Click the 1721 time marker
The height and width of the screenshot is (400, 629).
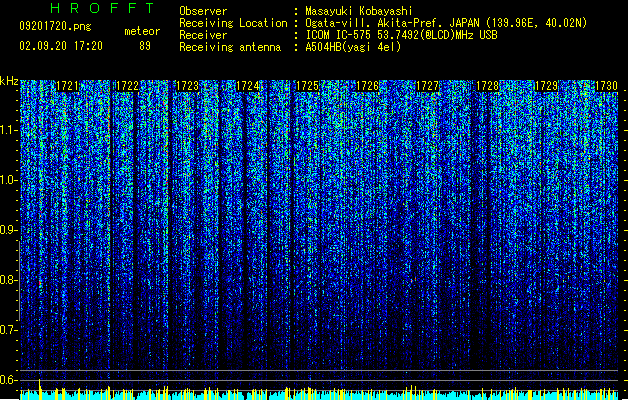pyautogui.click(x=67, y=86)
